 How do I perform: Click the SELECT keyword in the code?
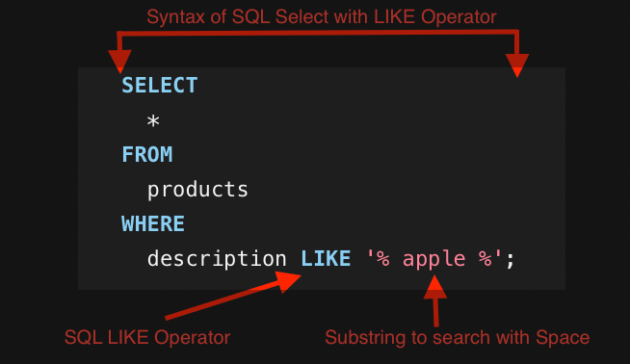click(160, 85)
